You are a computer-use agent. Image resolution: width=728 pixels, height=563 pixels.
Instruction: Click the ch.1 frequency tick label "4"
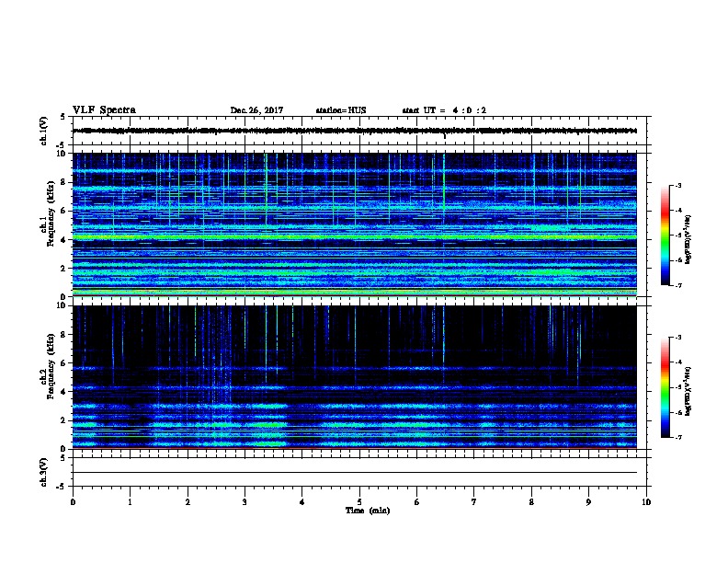pos(64,240)
